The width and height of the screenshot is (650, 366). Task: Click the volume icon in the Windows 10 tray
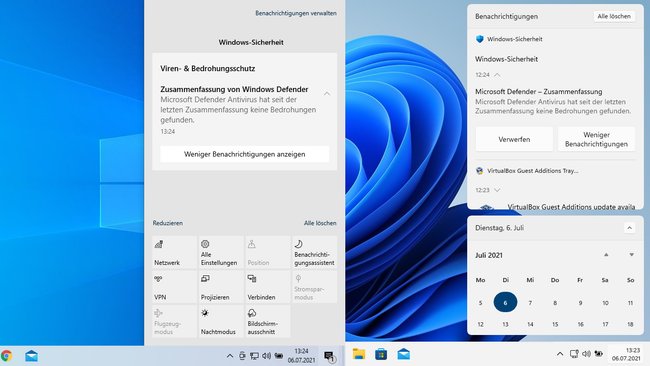tap(267, 356)
